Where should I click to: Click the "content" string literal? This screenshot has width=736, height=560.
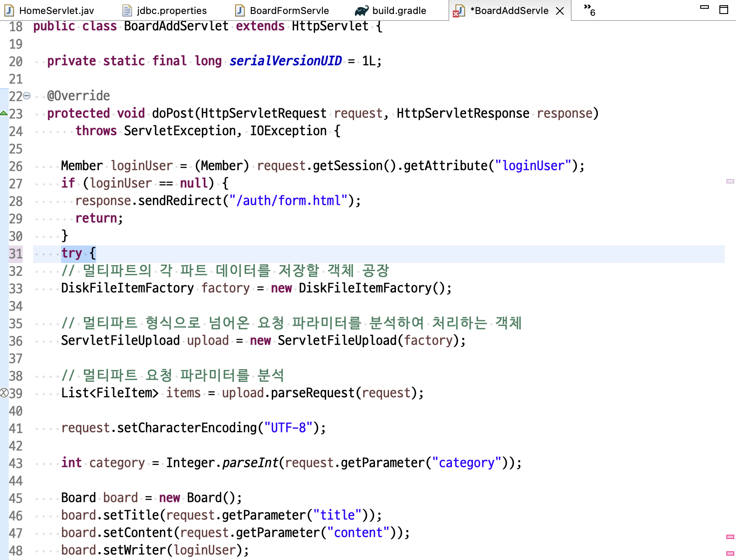(358, 532)
